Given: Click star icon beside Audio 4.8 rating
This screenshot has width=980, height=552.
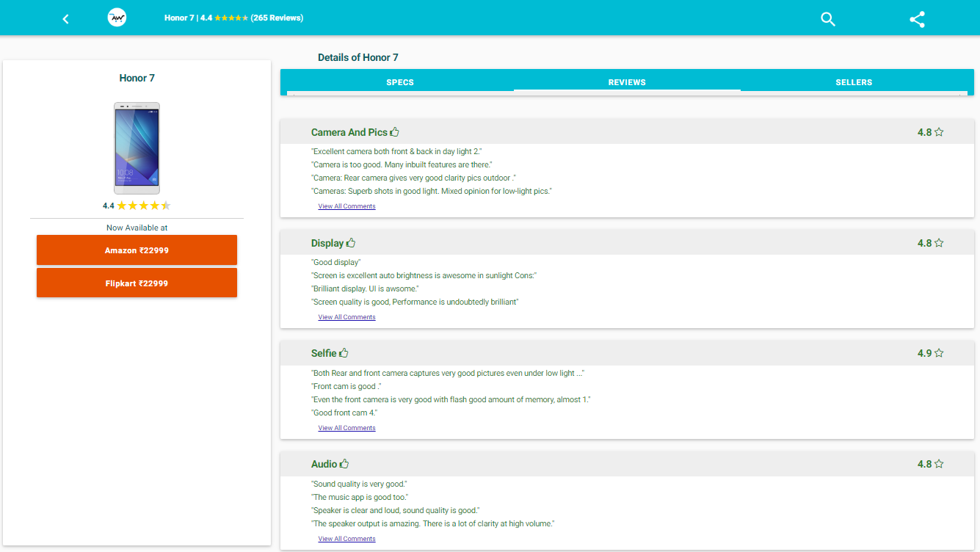Looking at the screenshot, I should coord(939,464).
